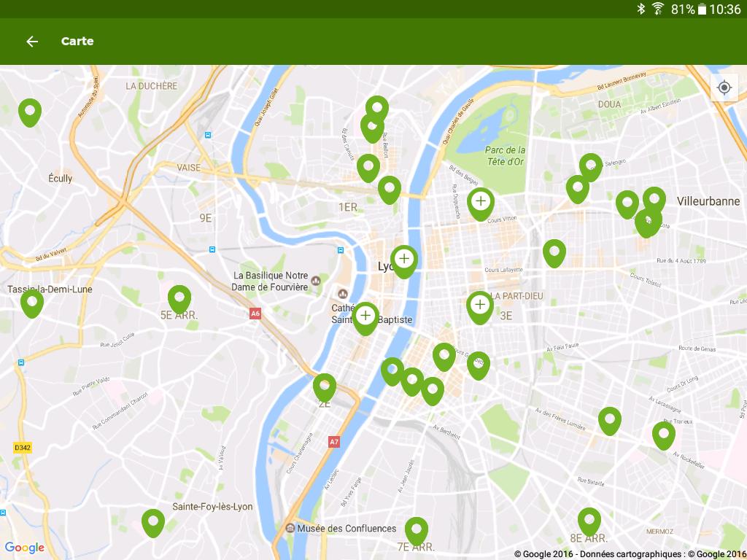Tap the Parc de la Tête d'Or label

click(x=506, y=156)
